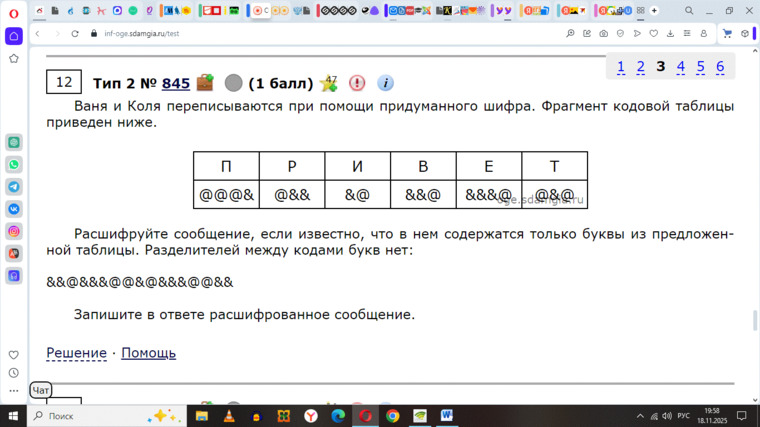
Task: Click the page vertical scrollbar thumb
Action: (755, 321)
